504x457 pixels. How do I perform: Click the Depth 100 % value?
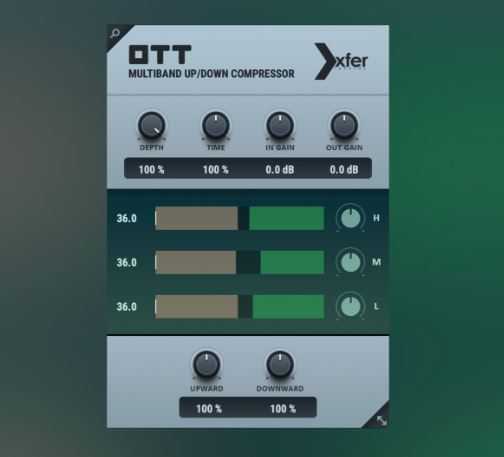[151, 169]
